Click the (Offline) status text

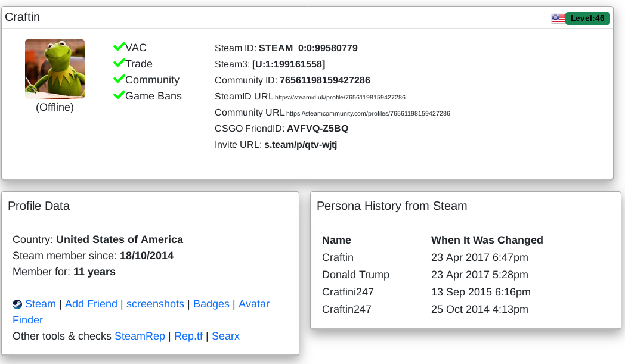pyautogui.click(x=55, y=107)
